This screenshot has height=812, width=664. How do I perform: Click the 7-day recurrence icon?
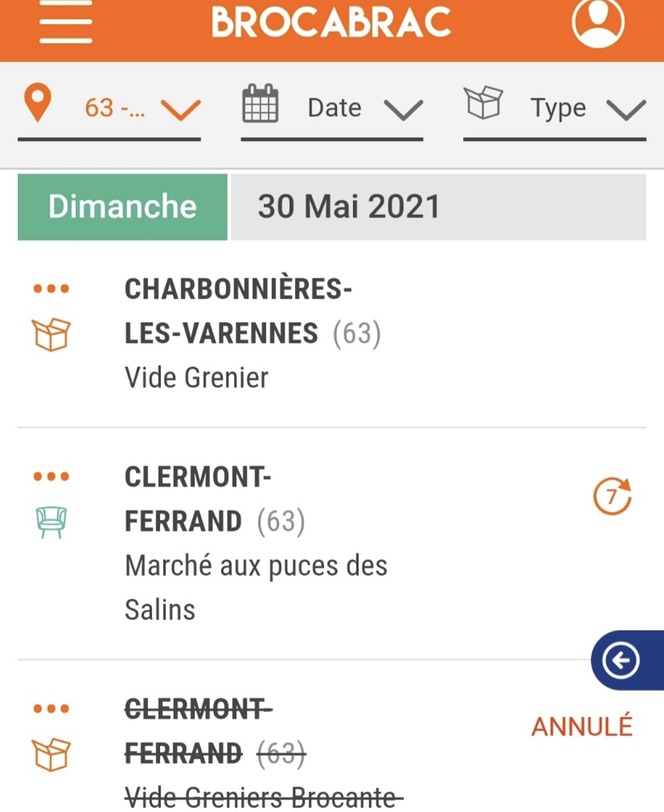612,496
